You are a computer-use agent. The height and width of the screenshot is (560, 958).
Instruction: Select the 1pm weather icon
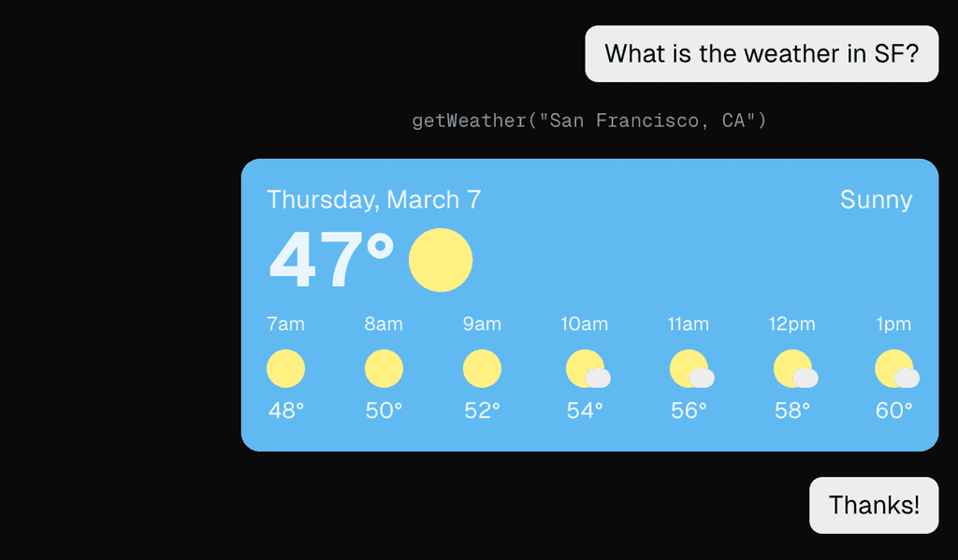tap(894, 367)
